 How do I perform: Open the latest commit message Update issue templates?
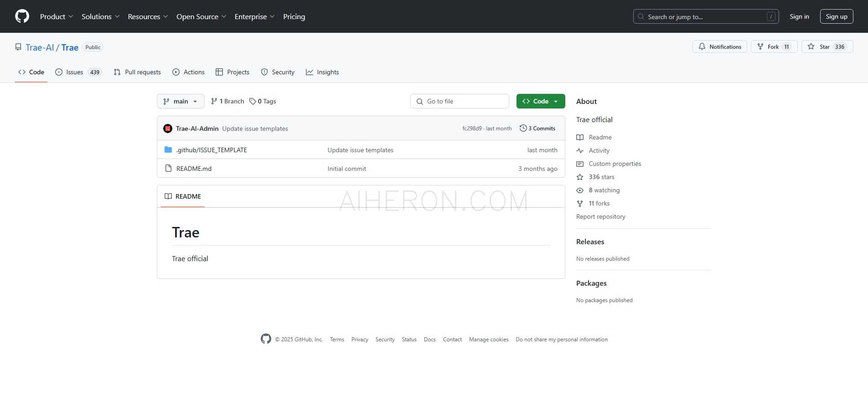255,129
